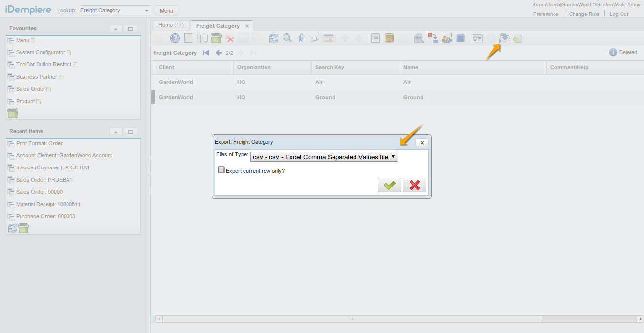The width and height of the screenshot is (644, 333).
Task: Open the Change Role link
Action: coord(583,14)
